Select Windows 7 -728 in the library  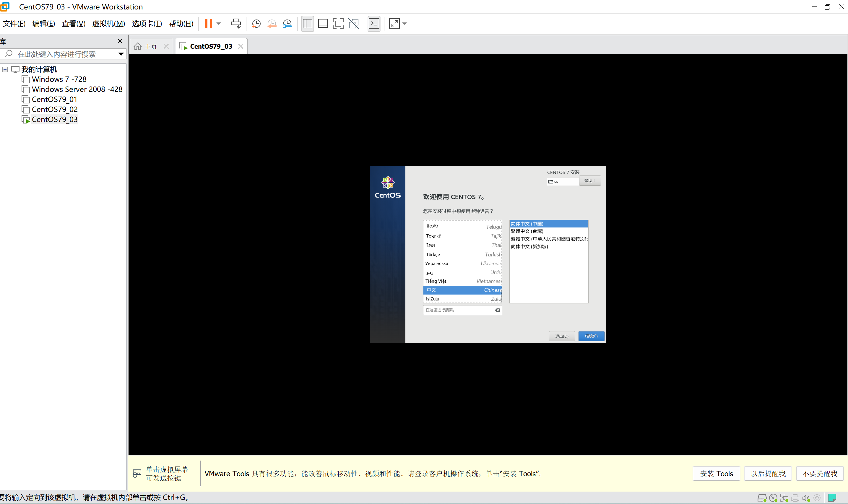59,79
